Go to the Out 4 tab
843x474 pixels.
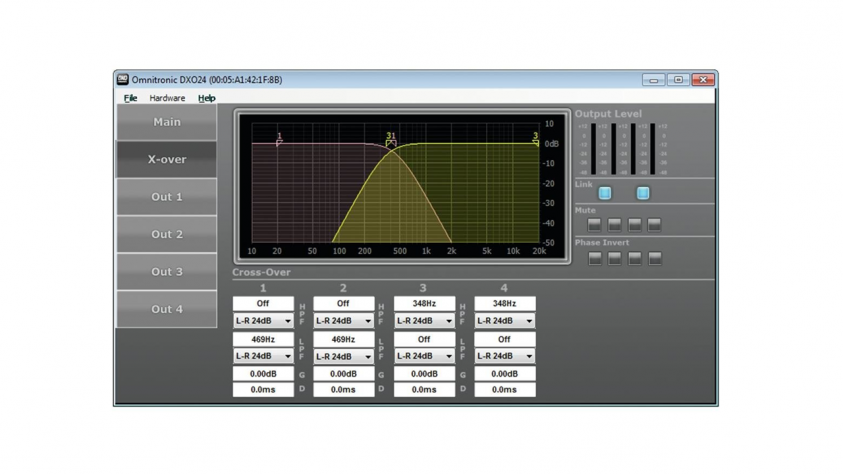167,309
